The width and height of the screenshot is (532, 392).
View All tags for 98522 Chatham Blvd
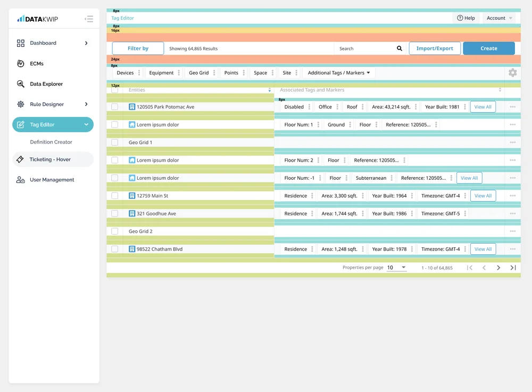[x=483, y=249]
